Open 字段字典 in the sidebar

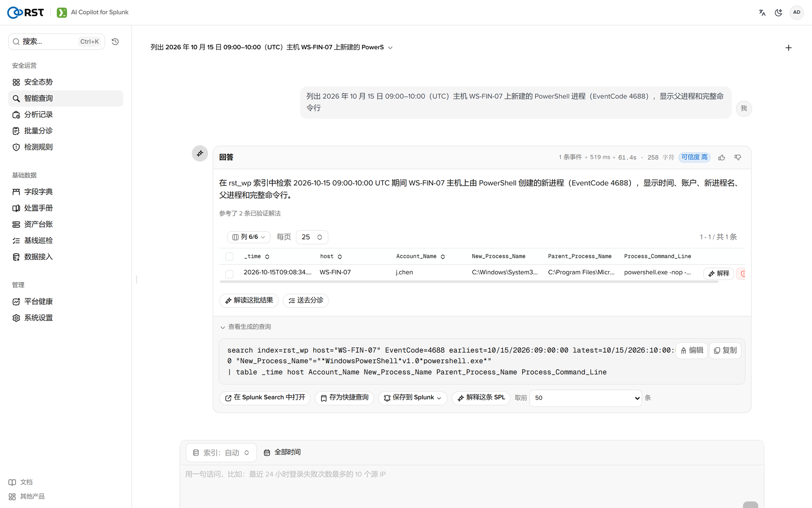[x=66, y=192]
